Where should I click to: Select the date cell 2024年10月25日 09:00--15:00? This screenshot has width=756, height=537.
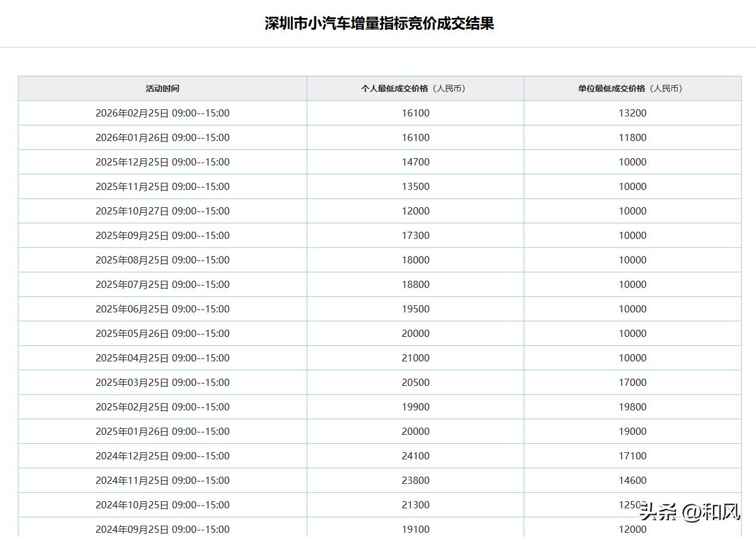coord(163,505)
